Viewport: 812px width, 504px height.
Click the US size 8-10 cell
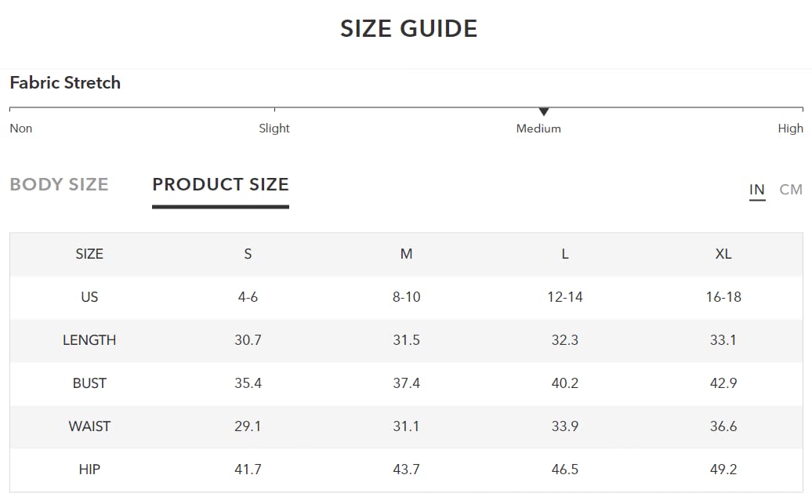click(406, 297)
